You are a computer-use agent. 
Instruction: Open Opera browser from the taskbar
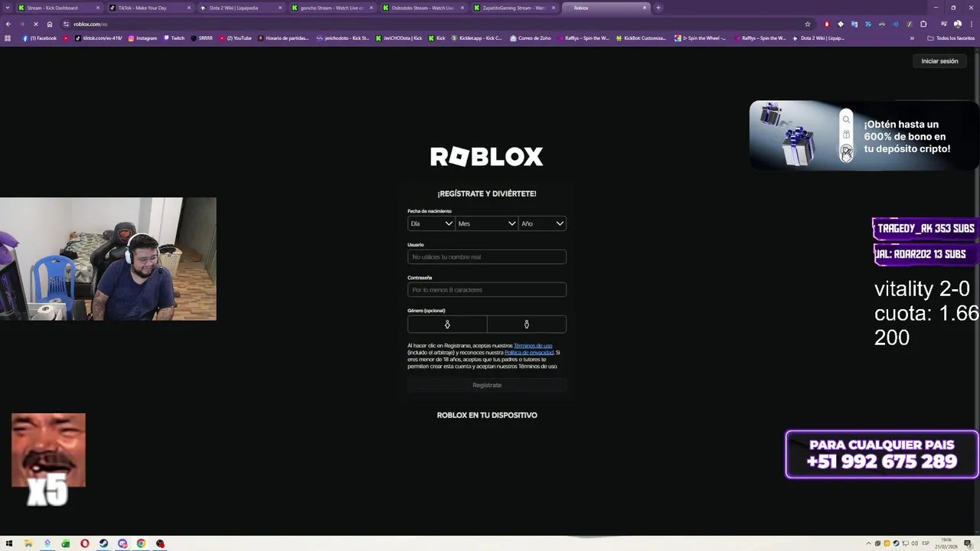coord(84,544)
